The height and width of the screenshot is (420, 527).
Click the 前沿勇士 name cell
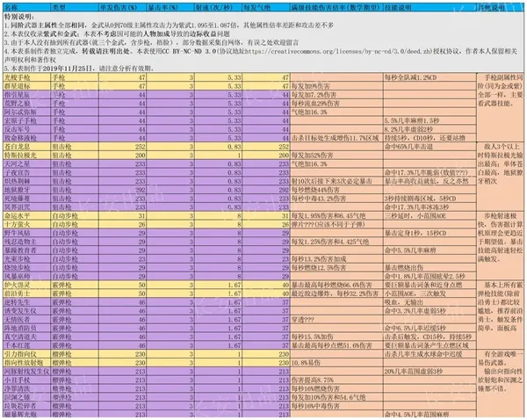pyautogui.click(x=26, y=293)
